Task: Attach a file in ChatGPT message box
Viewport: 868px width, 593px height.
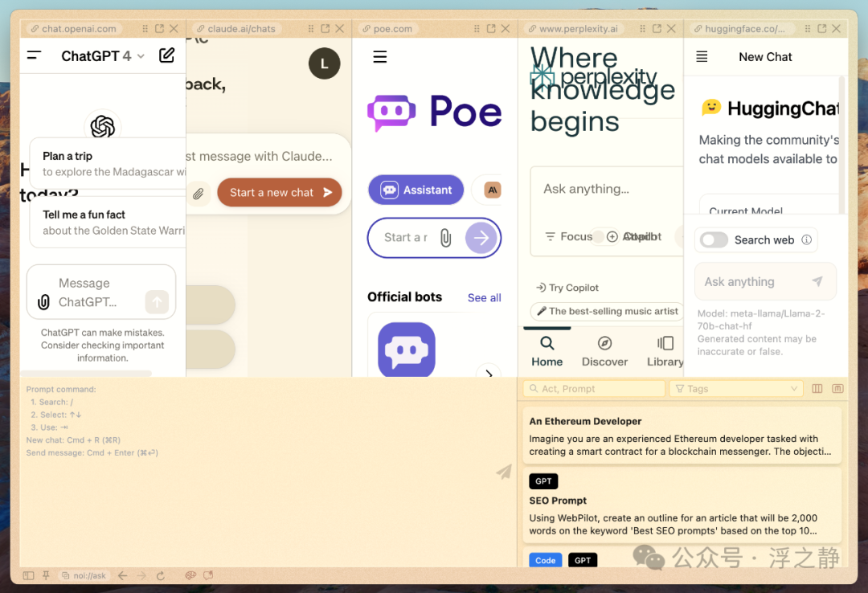Action: 43,302
